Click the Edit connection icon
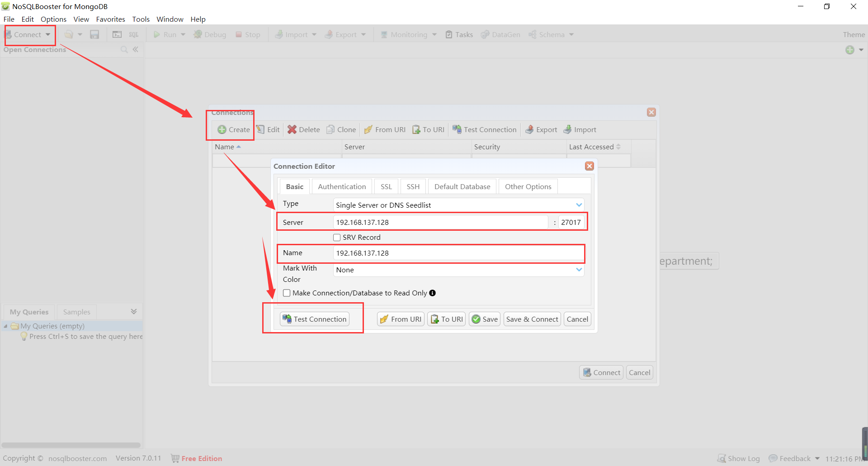Screen dimensions: 868x466 260,129
